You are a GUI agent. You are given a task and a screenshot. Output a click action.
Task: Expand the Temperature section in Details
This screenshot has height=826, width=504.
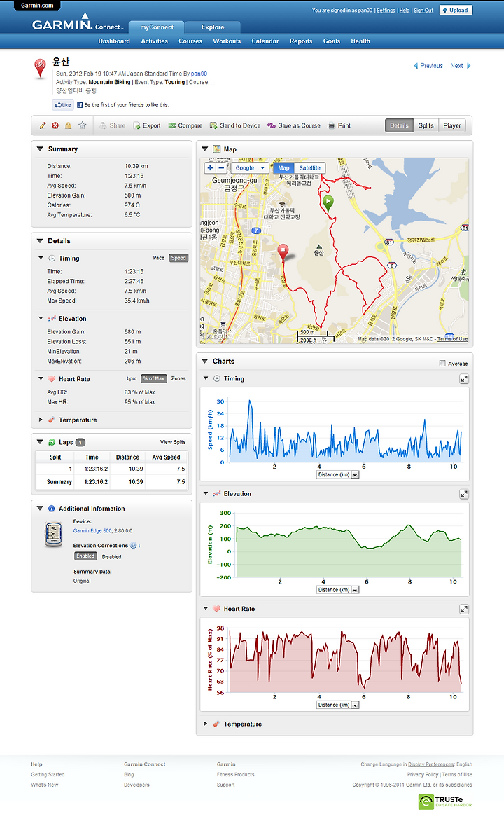pos(41,420)
